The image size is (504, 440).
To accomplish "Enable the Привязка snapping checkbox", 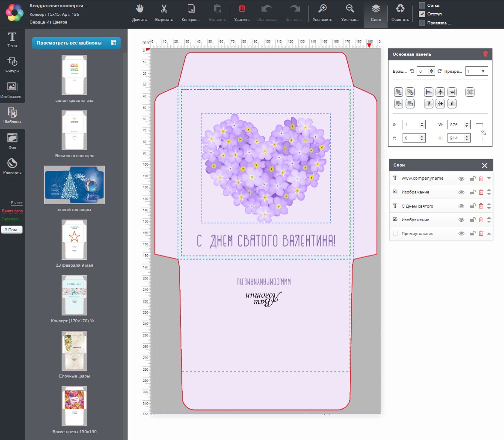I will [422, 23].
